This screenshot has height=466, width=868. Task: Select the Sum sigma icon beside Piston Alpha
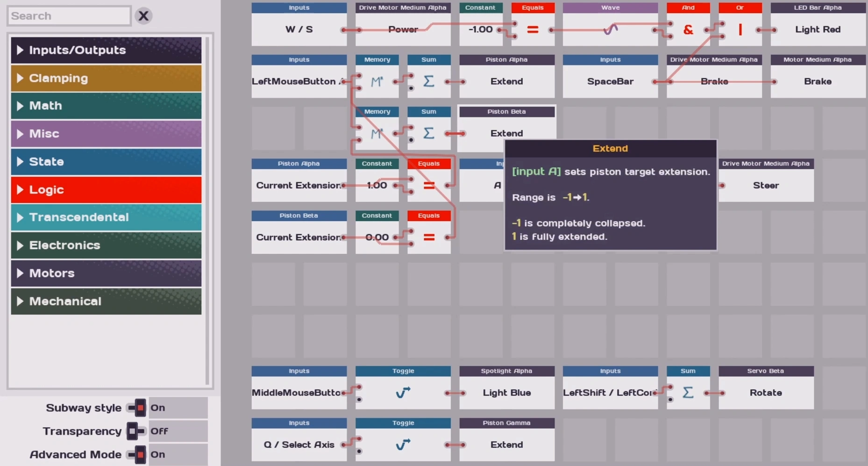click(428, 81)
